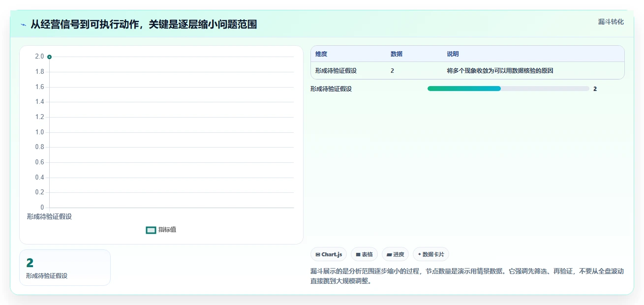This screenshot has width=644, height=305.
Task: Toggle the 指标值 legend item
Action: click(161, 230)
